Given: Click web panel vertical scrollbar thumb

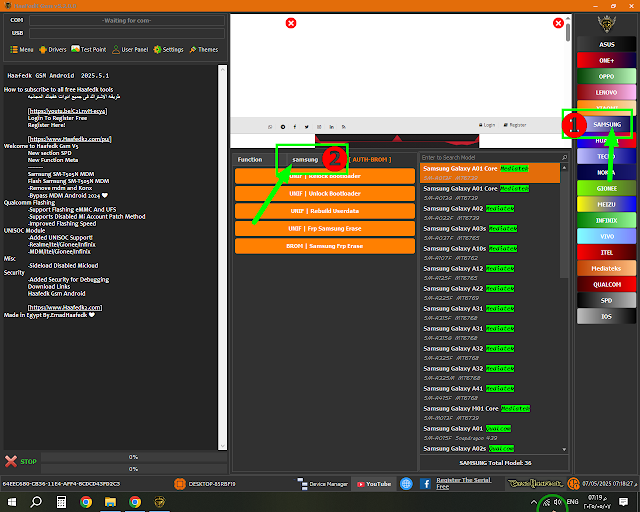Looking at the screenshot, I should pos(568,32).
